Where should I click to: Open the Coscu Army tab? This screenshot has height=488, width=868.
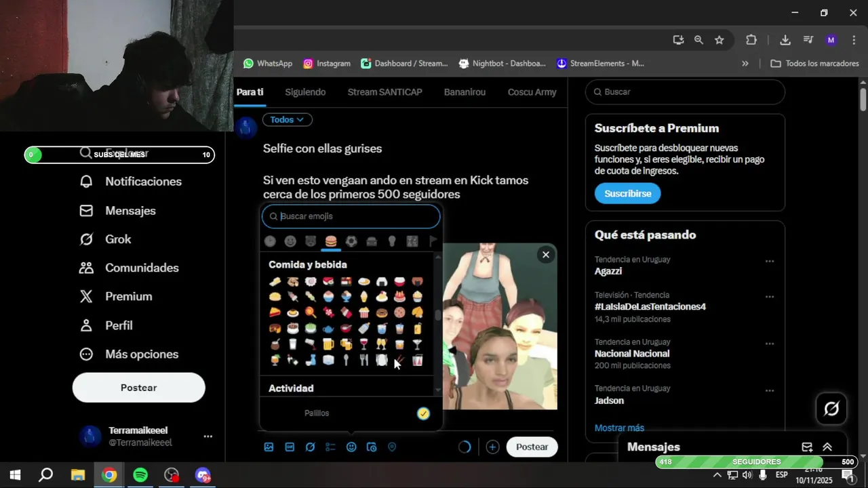(x=532, y=92)
